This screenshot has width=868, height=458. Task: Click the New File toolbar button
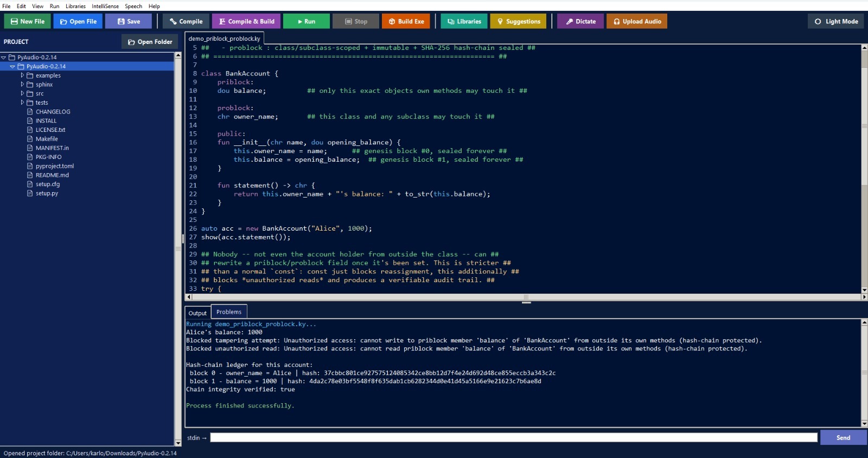point(28,21)
